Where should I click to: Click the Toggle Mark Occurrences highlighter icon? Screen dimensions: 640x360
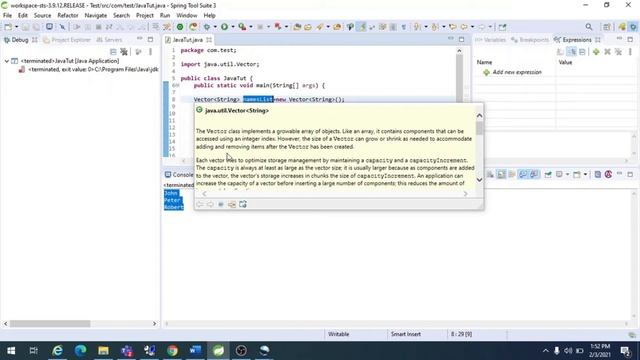click(x=361, y=27)
